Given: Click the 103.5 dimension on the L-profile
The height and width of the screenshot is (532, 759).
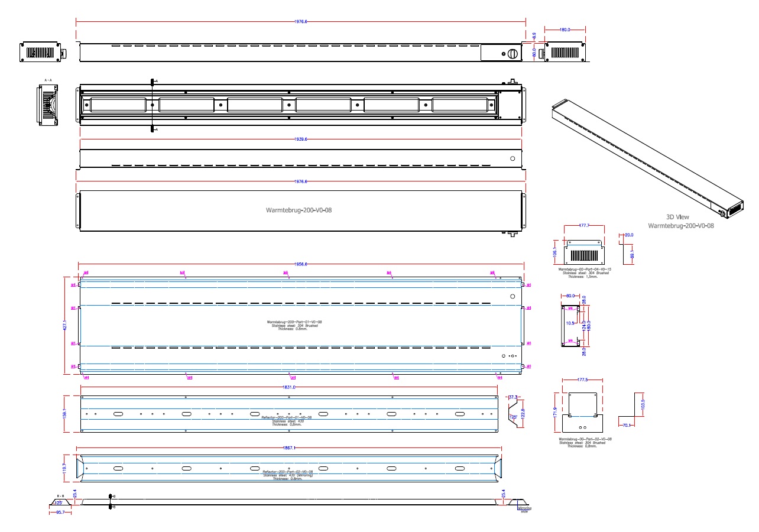Looking at the screenshot, I should (x=642, y=404).
